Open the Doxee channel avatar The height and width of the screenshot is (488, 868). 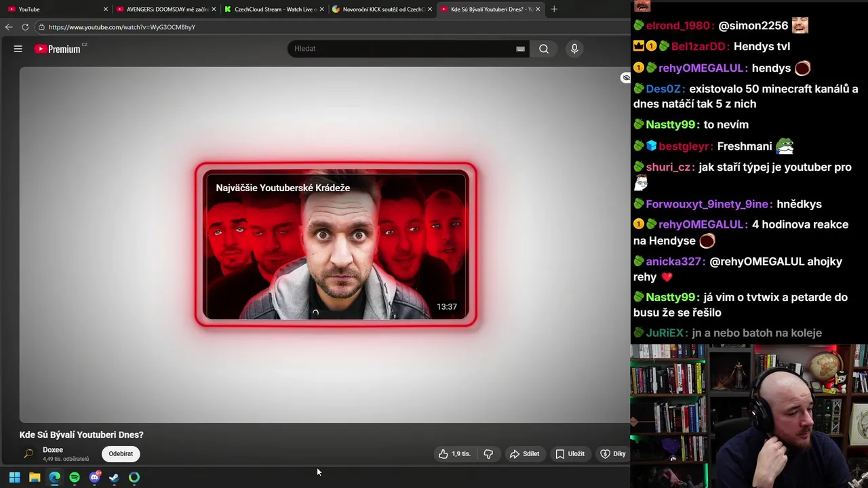28,454
